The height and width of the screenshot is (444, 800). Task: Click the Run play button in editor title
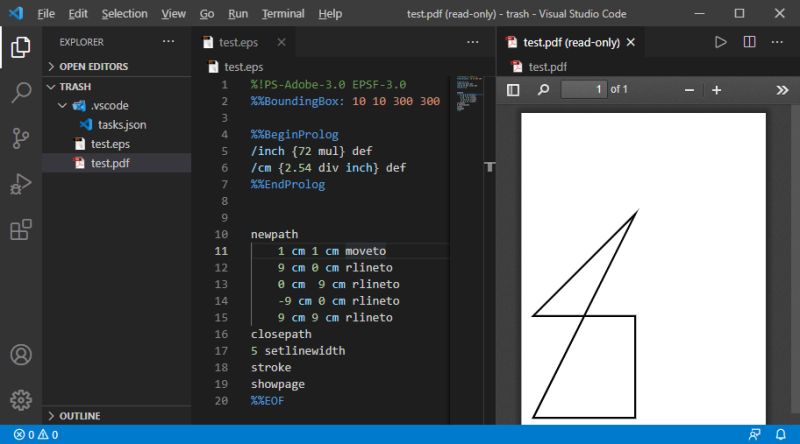720,42
